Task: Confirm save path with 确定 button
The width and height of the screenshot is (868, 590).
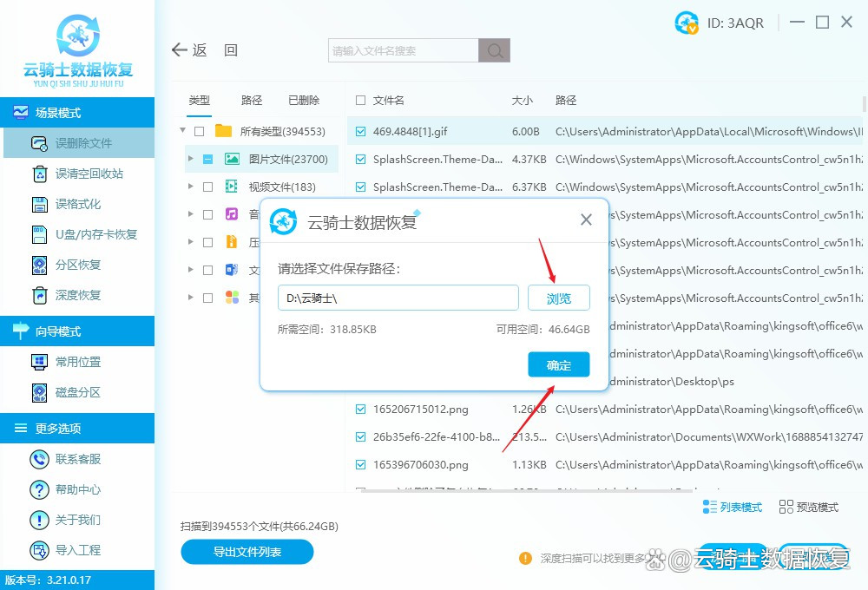Action: coord(558,364)
